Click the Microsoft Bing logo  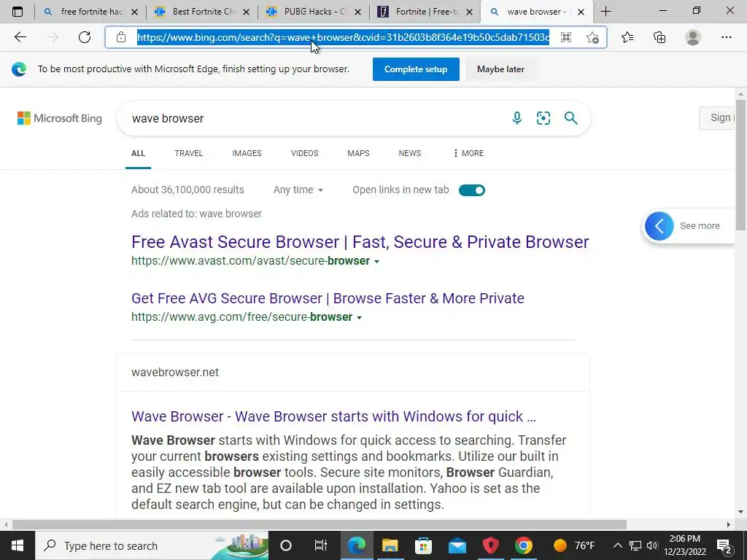tap(60, 118)
